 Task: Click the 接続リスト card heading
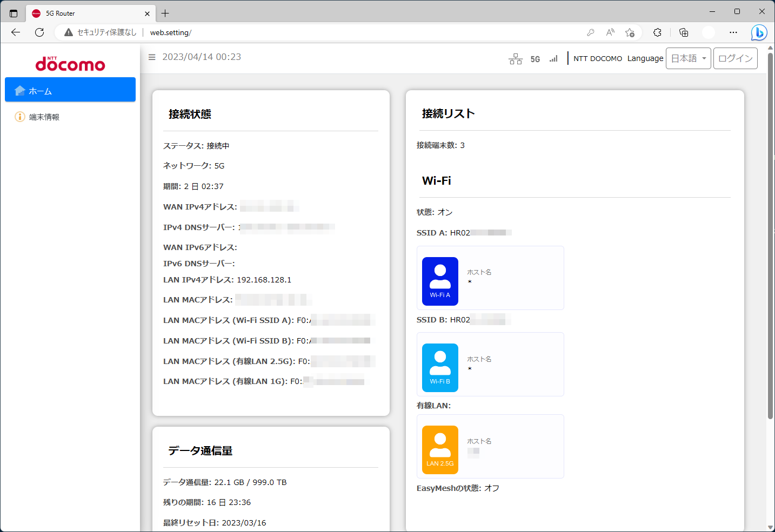click(x=448, y=113)
